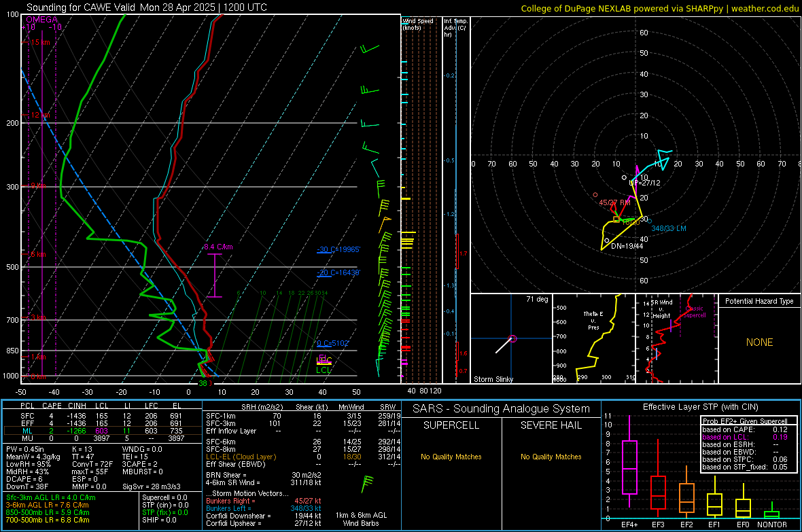This screenshot has width=802, height=532.
Task: Select the 'LCL-EL (Cloud Layer)' row
Action: click(x=303, y=457)
